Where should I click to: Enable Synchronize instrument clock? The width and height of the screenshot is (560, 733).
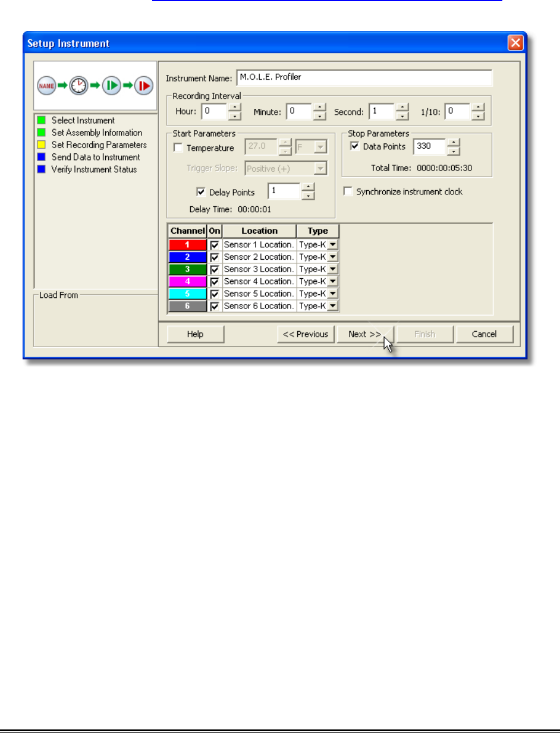pos(348,191)
